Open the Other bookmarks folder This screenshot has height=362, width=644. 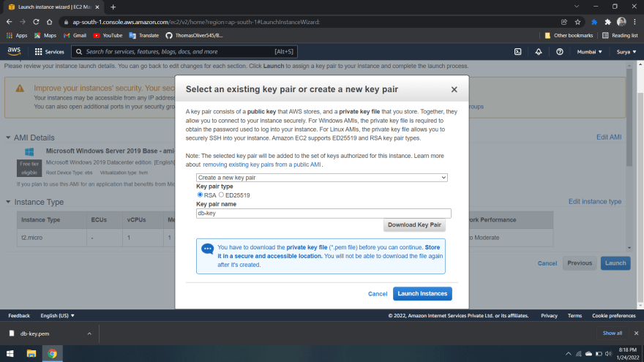click(x=569, y=35)
